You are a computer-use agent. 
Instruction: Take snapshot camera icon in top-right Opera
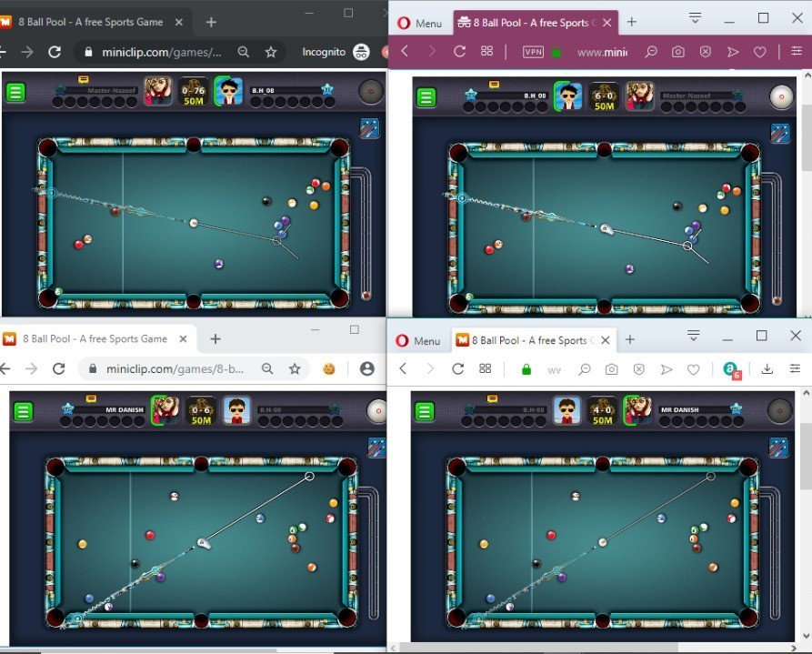(x=677, y=52)
